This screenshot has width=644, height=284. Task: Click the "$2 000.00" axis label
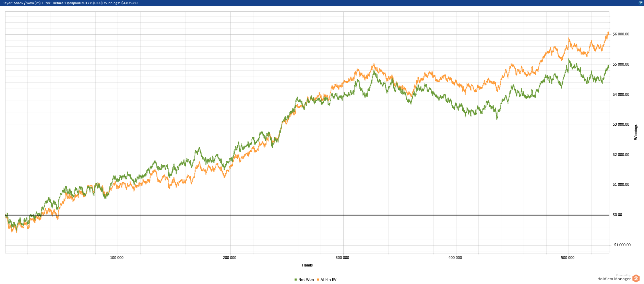621,155
